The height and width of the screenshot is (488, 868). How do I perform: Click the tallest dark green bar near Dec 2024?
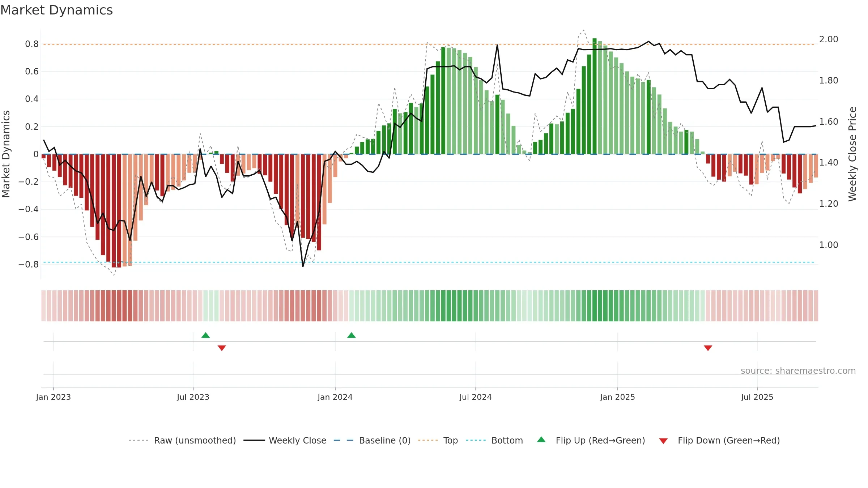[x=595, y=96]
